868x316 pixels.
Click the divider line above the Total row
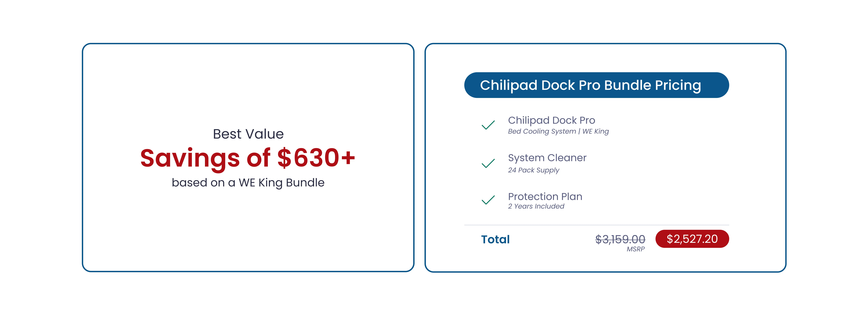(596, 225)
